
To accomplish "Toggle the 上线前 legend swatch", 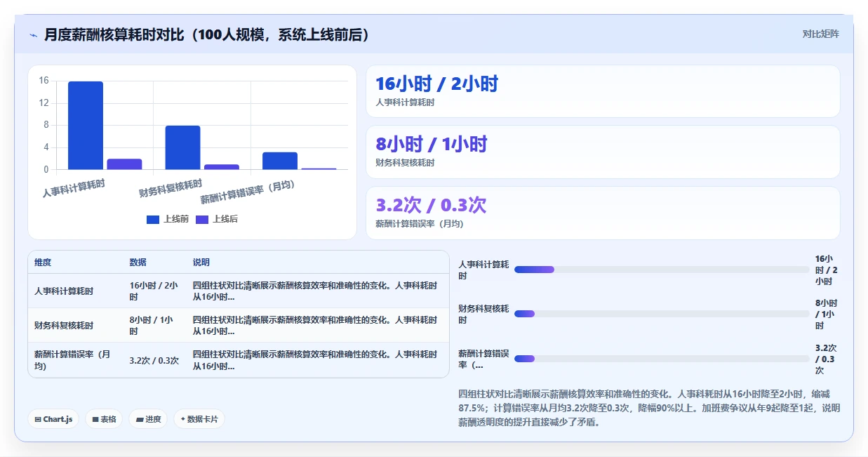I will [x=153, y=219].
